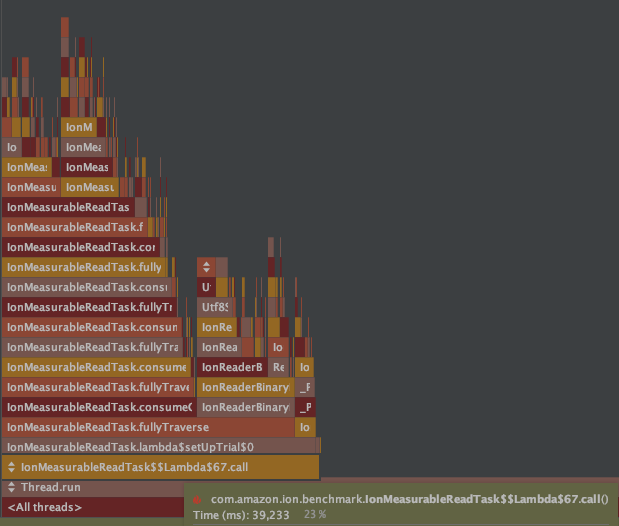The height and width of the screenshot is (526, 619).
Task: Select yellow IonMeasurableReadTask.consume frame
Action: pyautogui.click(x=96, y=367)
